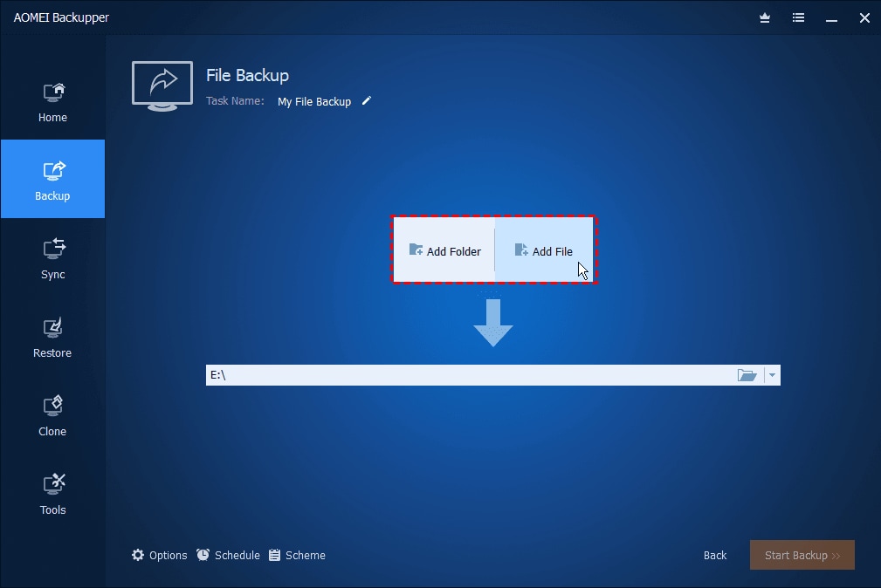Browse destination with folder icon
Screen dimensions: 881x588
(x=747, y=375)
